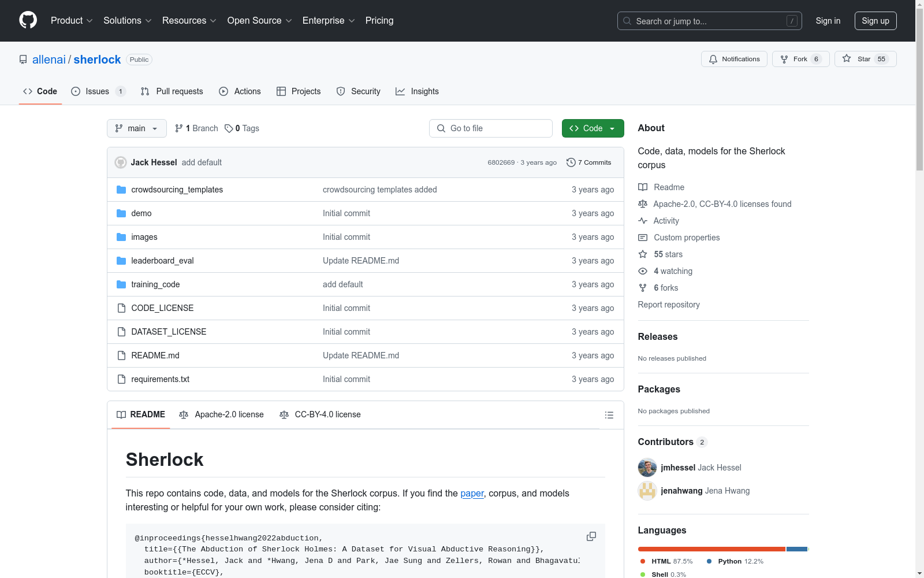Click the Sign up button

pos(875,21)
